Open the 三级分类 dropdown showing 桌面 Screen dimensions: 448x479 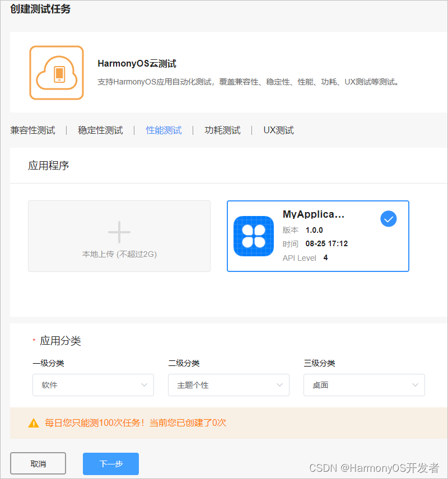pyautogui.click(x=364, y=385)
